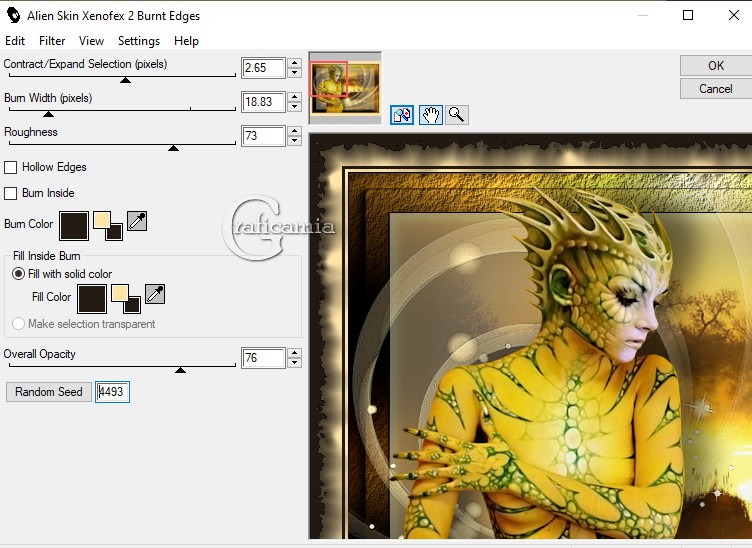Select the Hand pan tool
The height and width of the screenshot is (548, 752).
(x=430, y=115)
